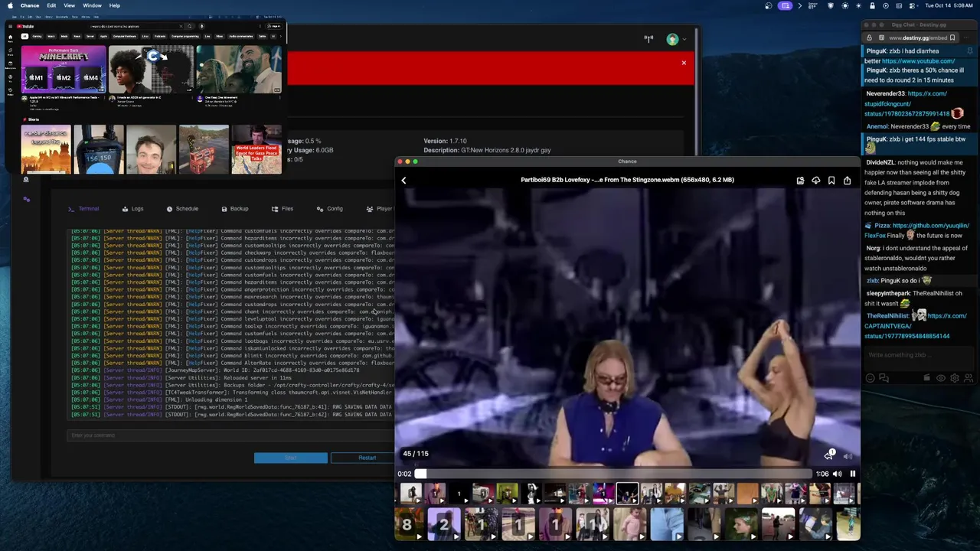The image size is (980, 551).
Task: Open the PinguK youtube.com link in chat
Action: click(x=918, y=61)
